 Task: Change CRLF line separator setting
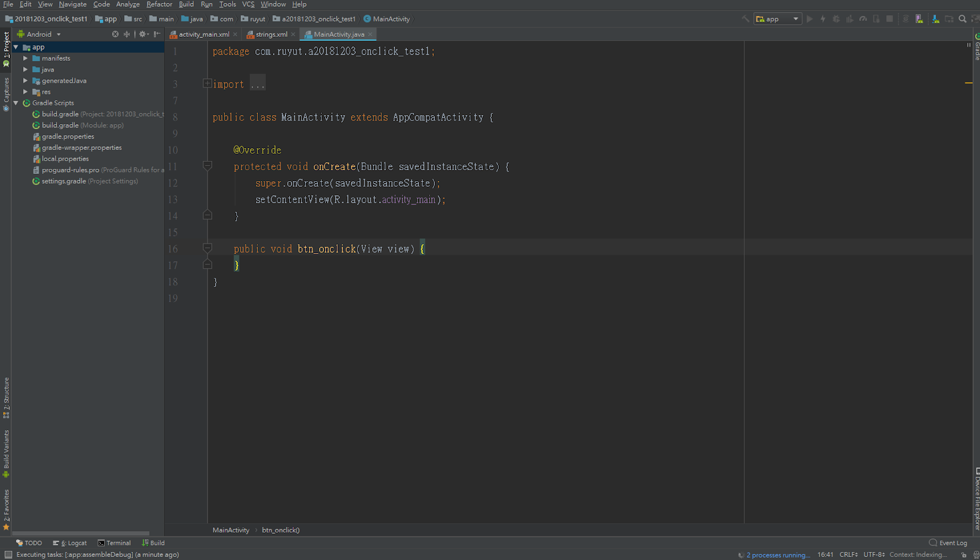click(849, 555)
